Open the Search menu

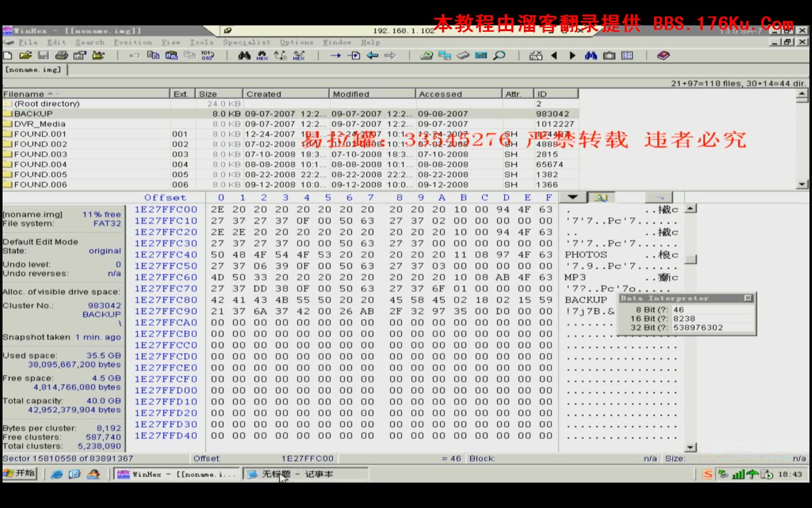click(90, 43)
